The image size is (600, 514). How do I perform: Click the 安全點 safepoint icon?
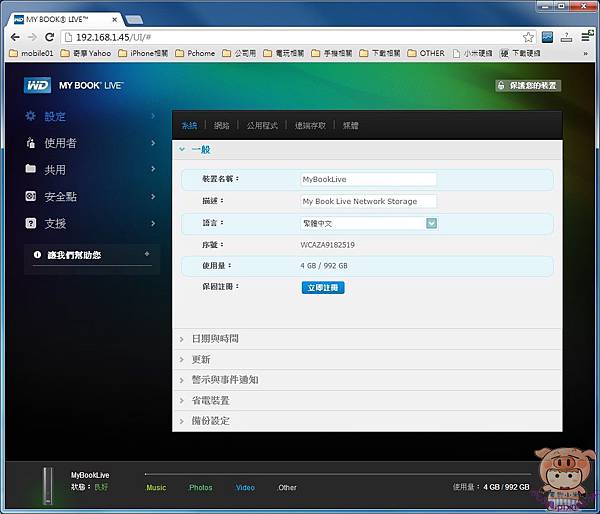31,196
